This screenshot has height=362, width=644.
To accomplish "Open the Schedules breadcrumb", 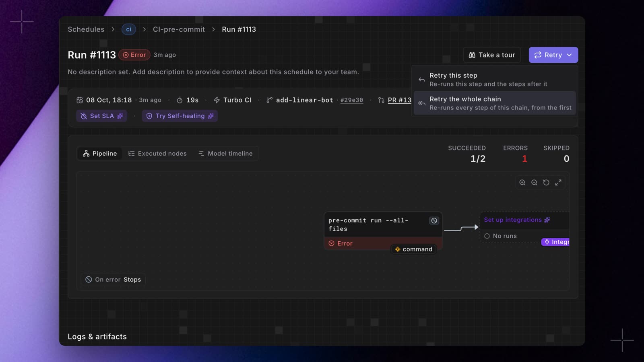I will pos(86,29).
